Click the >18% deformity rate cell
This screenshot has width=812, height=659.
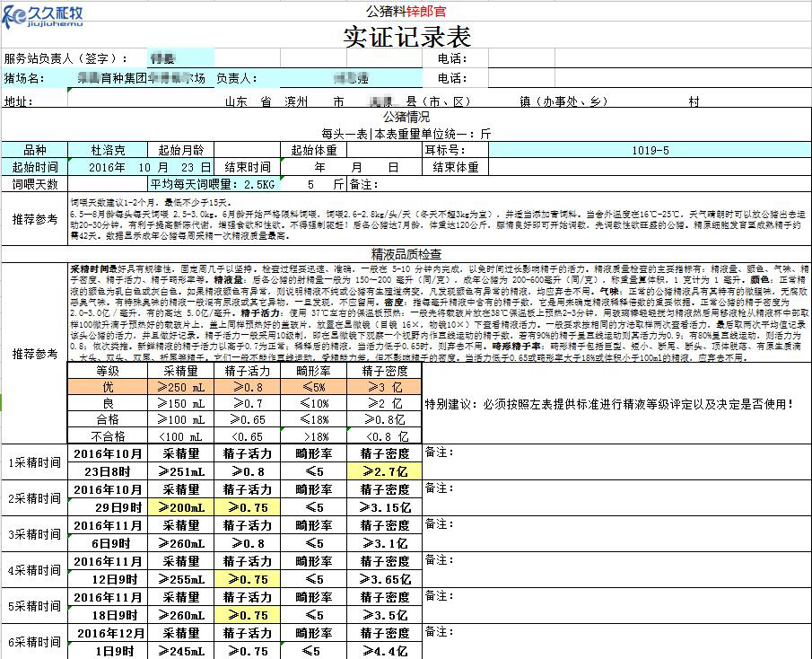click(x=313, y=435)
